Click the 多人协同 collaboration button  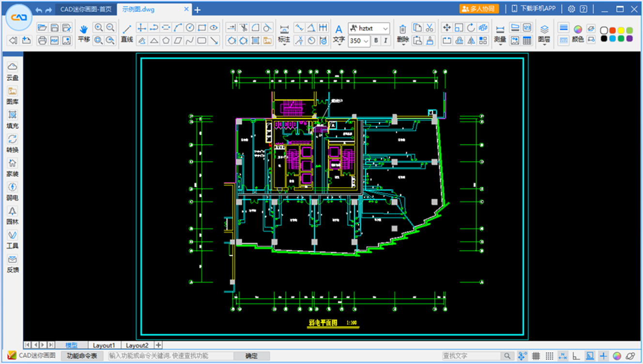(479, 9)
